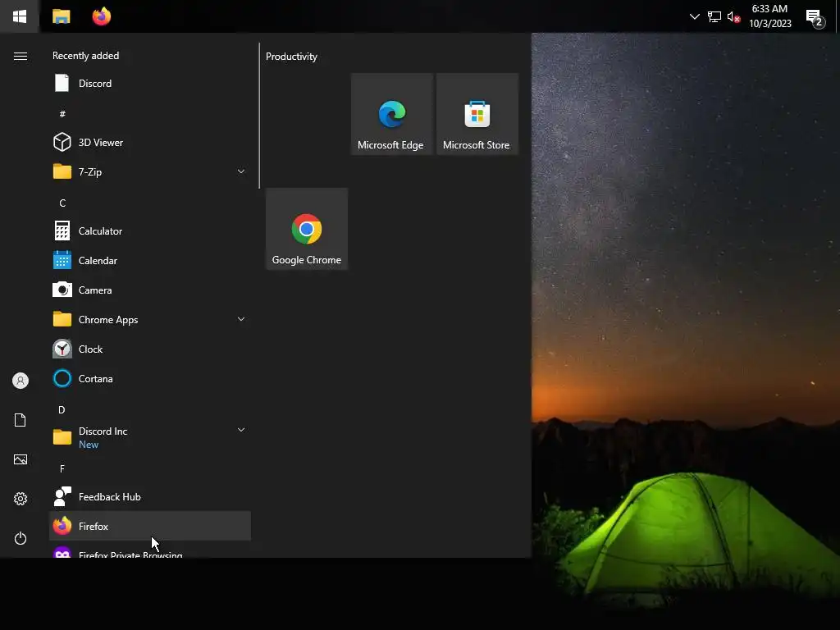The height and width of the screenshot is (630, 840).
Task: Open the Clock app
Action: click(x=150, y=349)
